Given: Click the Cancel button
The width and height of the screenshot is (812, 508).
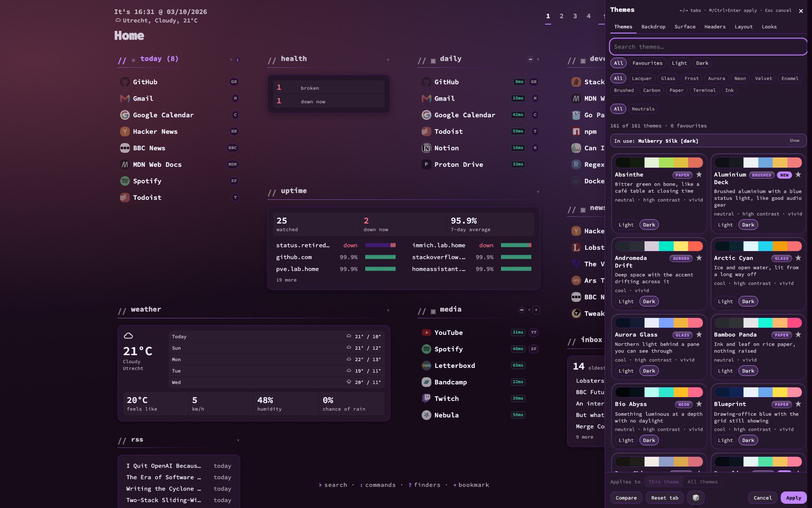Looking at the screenshot, I should point(763,498).
